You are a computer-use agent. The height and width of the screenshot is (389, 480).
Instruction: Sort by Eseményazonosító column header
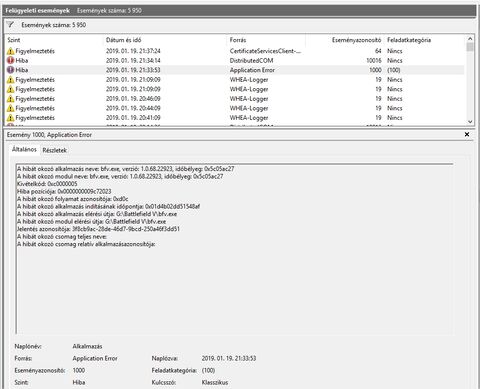[356, 40]
